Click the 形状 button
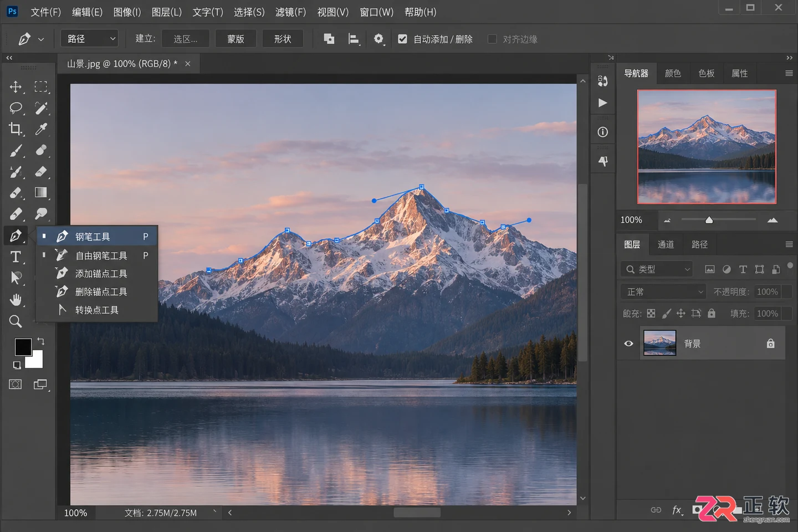This screenshot has height=532, width=798. point(283,39)
